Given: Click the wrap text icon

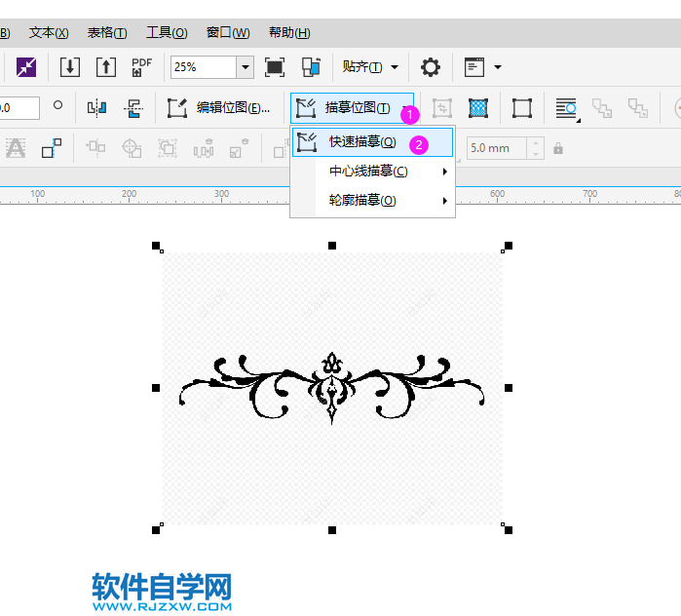Looking at the screenshot, I should (x=567, y=108).
